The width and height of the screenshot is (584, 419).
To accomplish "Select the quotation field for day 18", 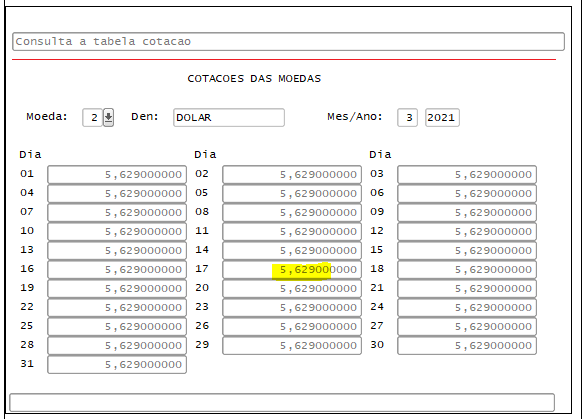I will [x=467, y=270].
